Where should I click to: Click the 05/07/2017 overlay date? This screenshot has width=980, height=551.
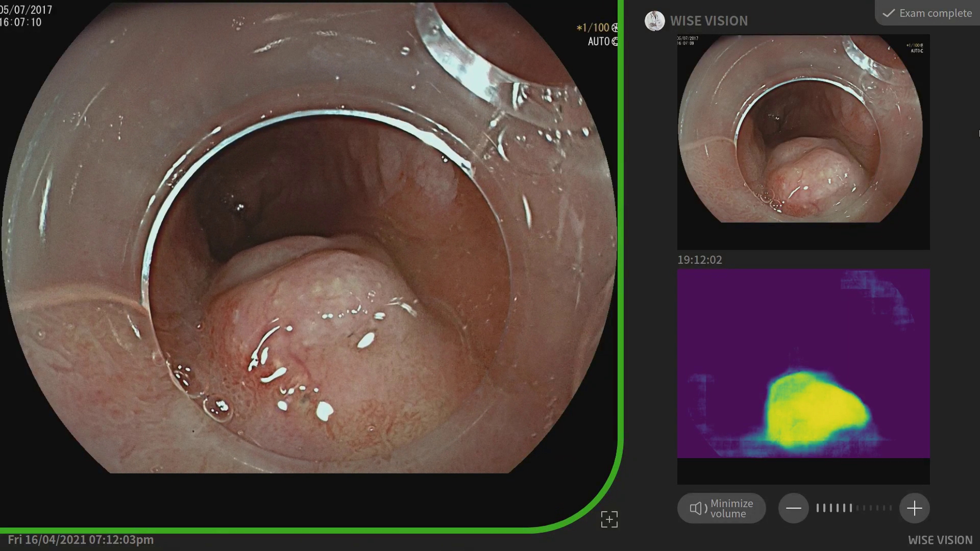tap(26, 10)
